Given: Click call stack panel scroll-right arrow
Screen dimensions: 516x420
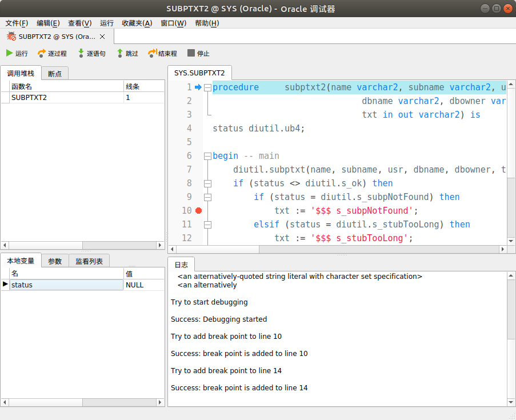Looking at the screenshot, I should [160, 245].
